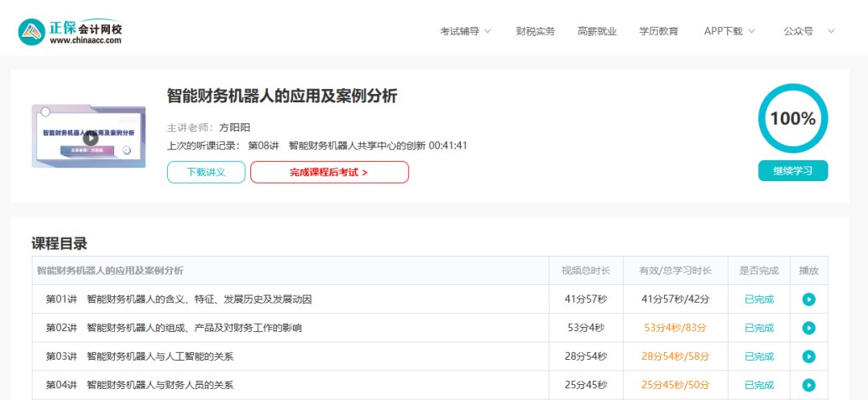Screen dimensions: 868x400
Task: Click the 完成课程后考试 button
Action: point(329,172)
